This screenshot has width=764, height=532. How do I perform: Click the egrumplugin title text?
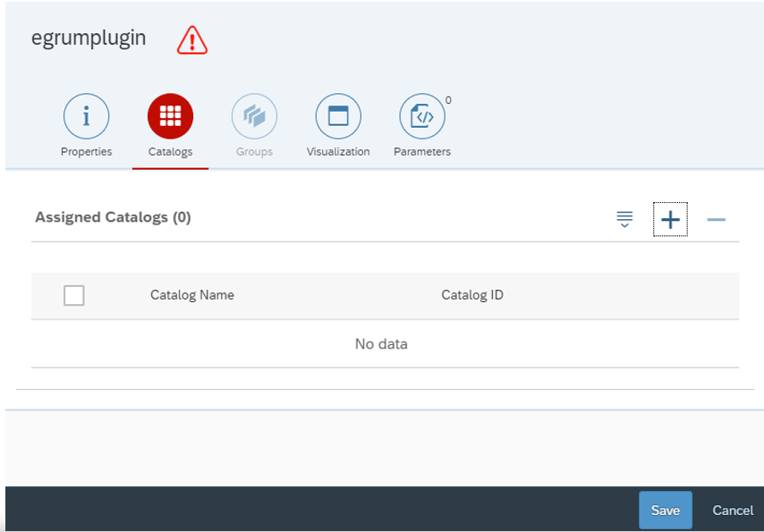[89, 38]
